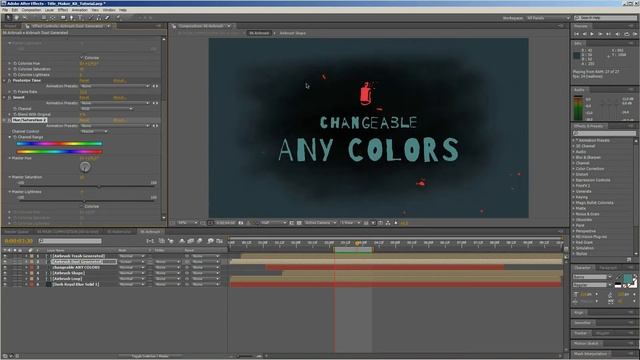Toggle transparency grid in composition viewer
The height and width of the screenshot is (360, 640).
pos(299,223)
